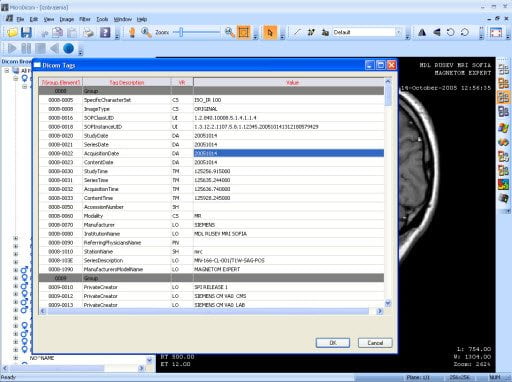Open the Default preset dropdown
This screenshot has width=512, height=382.
[398, 32]
